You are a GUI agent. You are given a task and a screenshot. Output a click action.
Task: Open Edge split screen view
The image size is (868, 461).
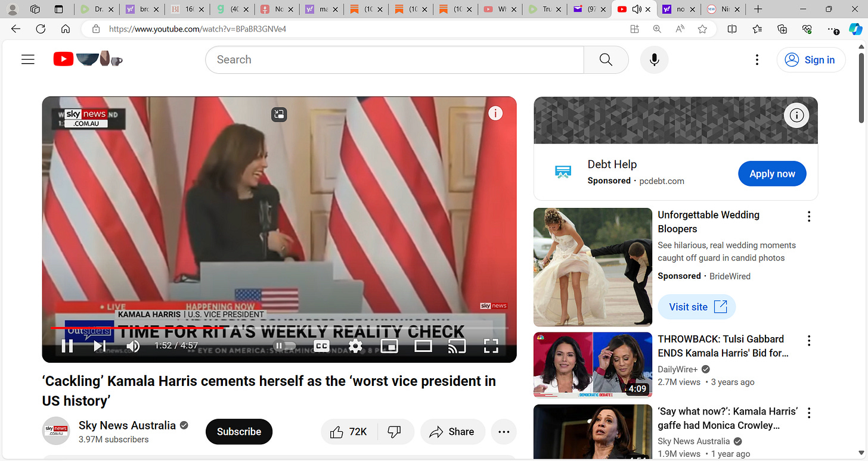click(732, 29)
